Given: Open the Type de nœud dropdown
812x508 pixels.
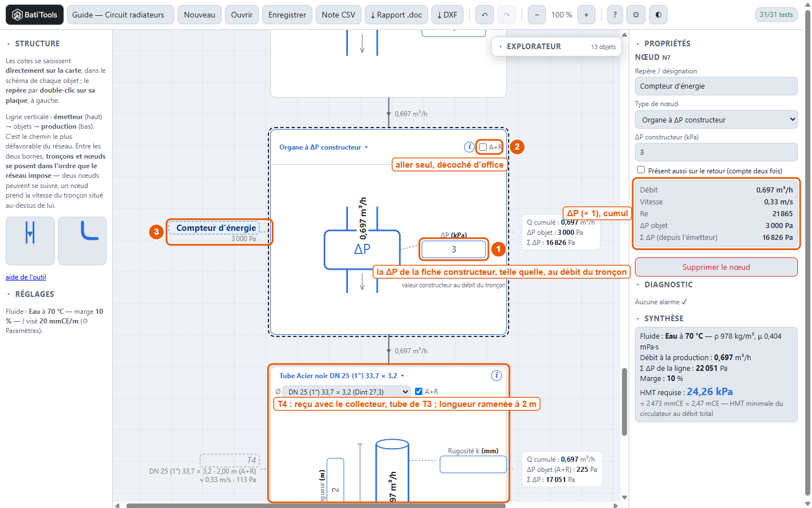Looking at the screenshot, I should 716,120.
